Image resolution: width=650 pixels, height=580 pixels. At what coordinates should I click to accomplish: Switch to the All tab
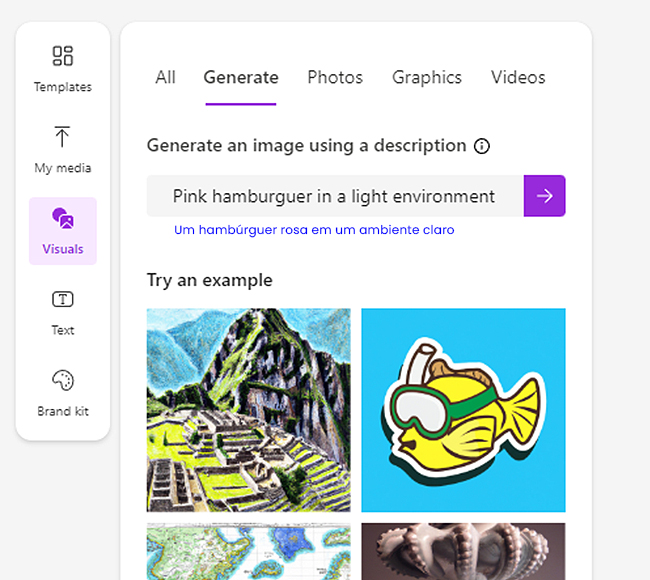pyautogui.click(x=165, y=78)
